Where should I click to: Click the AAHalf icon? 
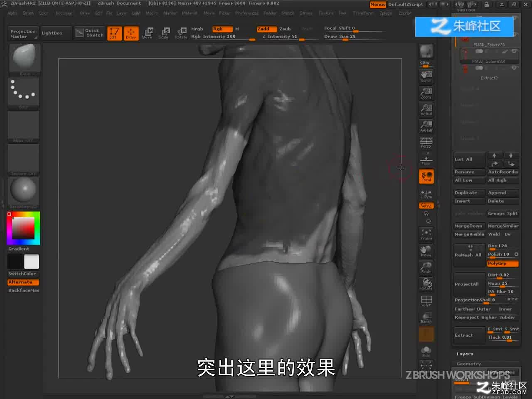[426, 126]
